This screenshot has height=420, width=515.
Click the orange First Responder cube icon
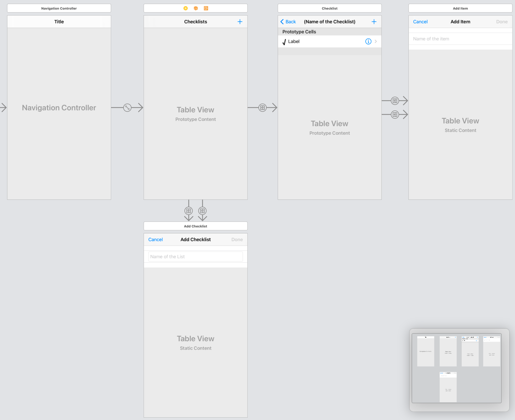click(x=196, y=8)
